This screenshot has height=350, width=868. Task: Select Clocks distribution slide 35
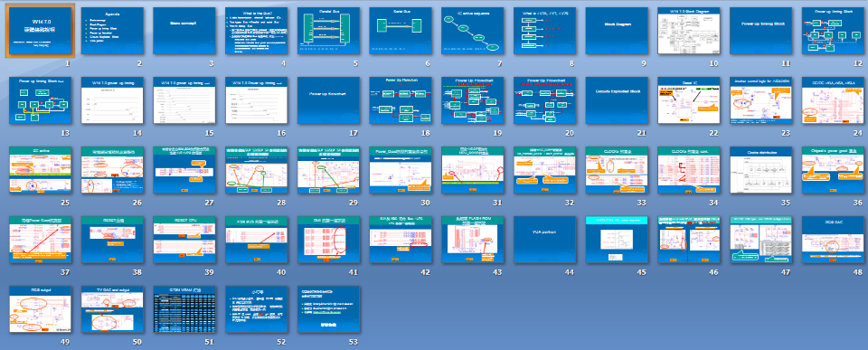(760, 170)
